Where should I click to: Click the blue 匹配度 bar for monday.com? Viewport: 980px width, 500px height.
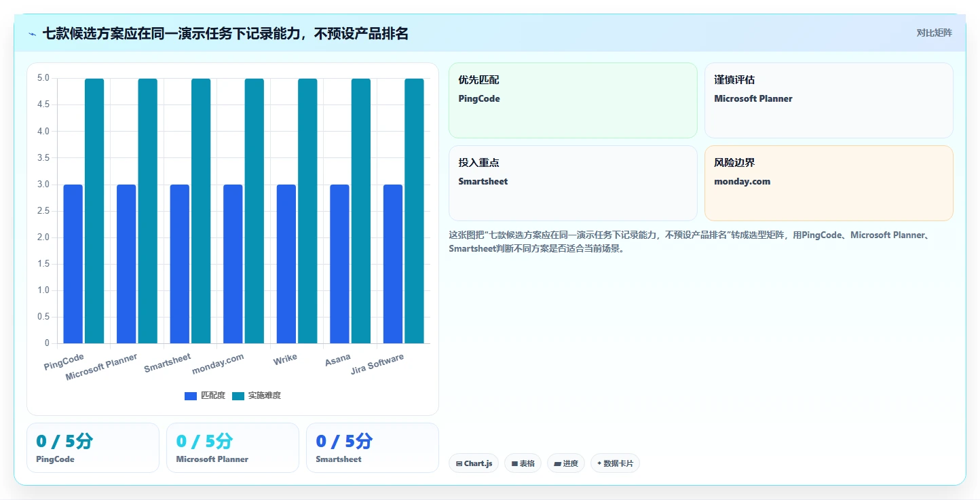233,264
